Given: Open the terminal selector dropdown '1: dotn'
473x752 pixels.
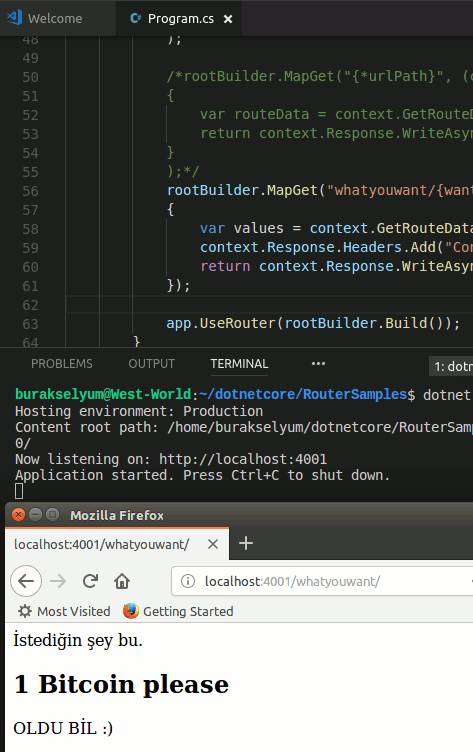Looking at the screenshot, I should click(x=451, y=366).
